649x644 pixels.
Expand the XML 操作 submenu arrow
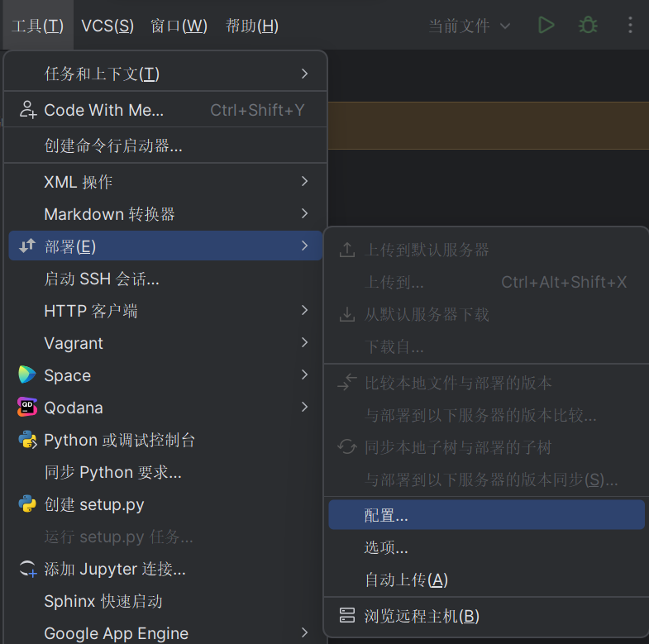click(x=304, y=181)
